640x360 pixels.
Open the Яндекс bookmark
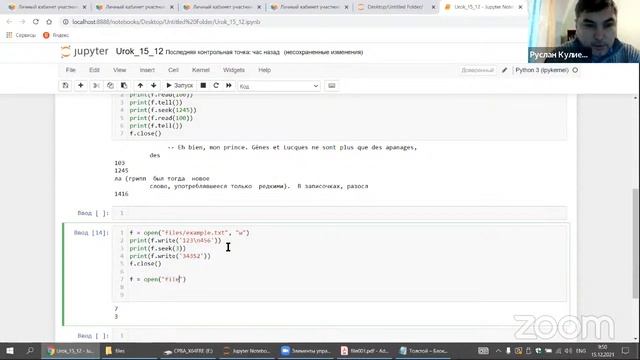point(56,35)
